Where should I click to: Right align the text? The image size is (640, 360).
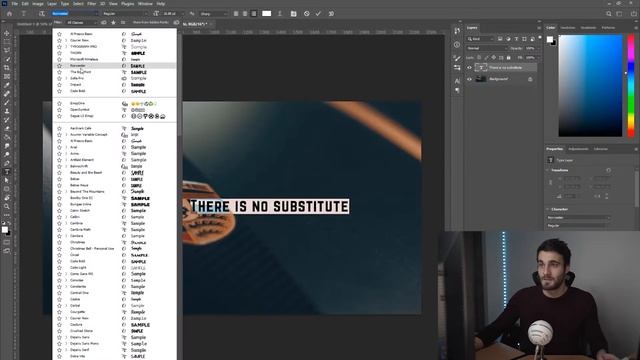[254, 13]
